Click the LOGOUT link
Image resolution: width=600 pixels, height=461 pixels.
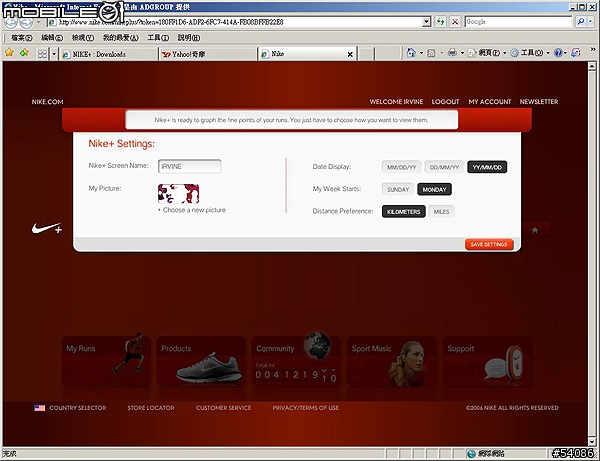[445, 102]
